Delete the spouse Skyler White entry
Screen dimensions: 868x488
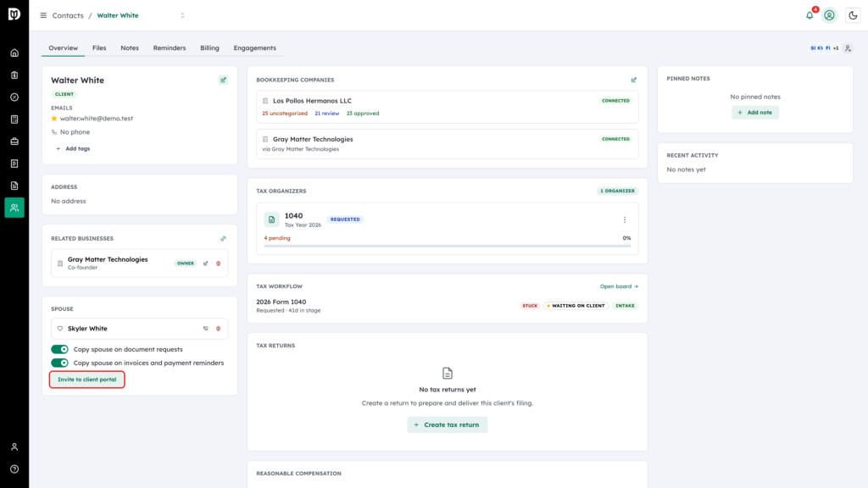(x=218, y=329)
